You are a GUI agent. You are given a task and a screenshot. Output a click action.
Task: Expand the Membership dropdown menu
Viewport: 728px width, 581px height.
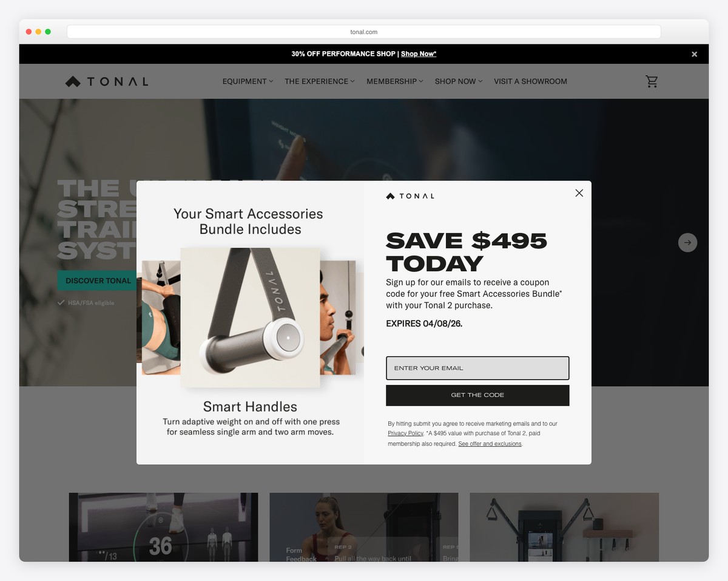click(x=395, y=81)
